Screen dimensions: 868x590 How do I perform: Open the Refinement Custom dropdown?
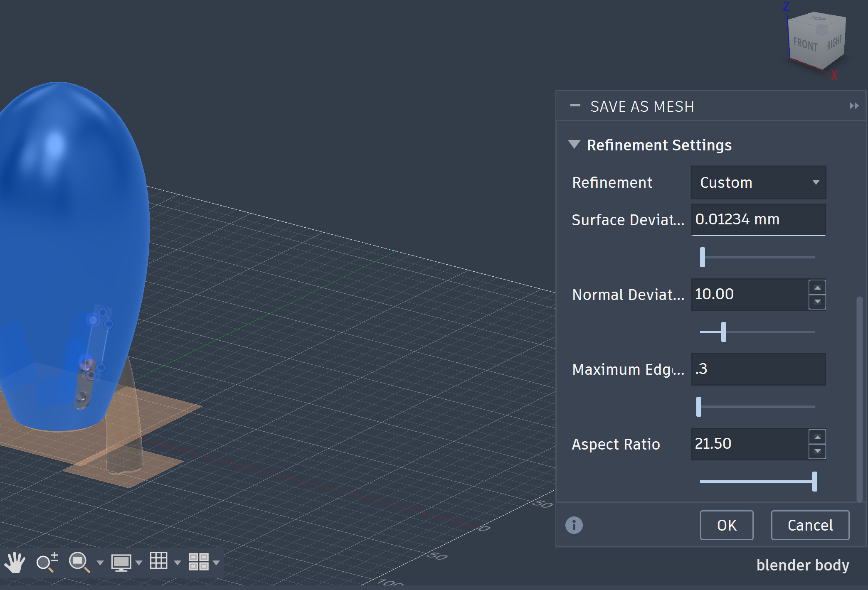click(x=758, y=182)
